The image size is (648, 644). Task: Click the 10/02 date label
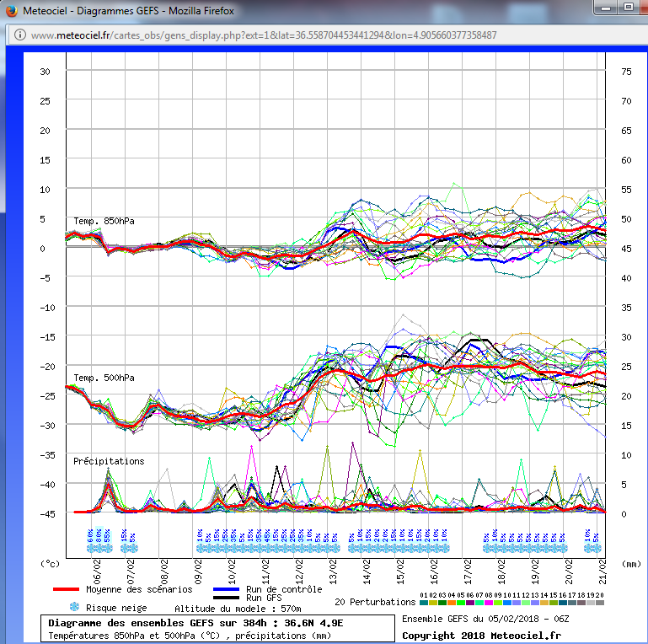[232, 572]
